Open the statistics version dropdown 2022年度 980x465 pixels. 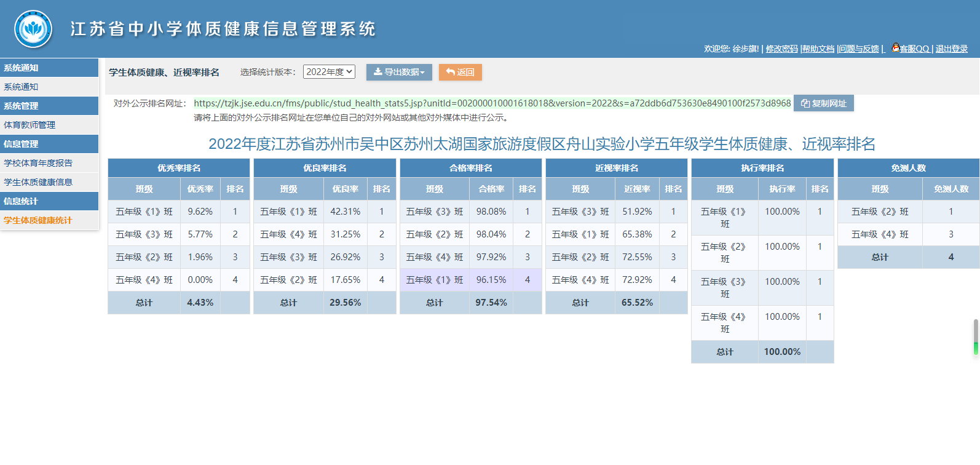329,72
